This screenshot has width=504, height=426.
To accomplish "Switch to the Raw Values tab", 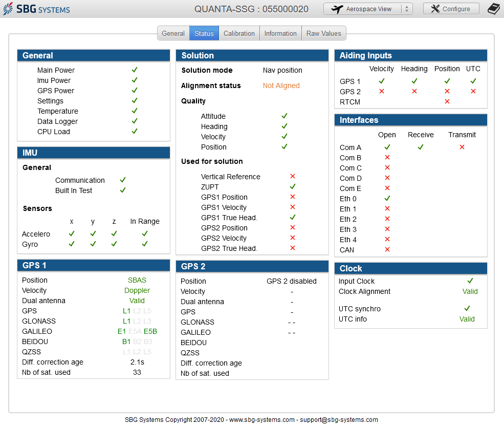I will (x=324, y=33).
